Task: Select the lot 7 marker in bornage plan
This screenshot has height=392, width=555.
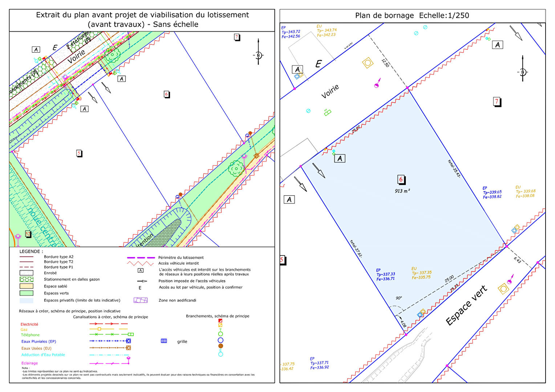Action: click(497, 102)
